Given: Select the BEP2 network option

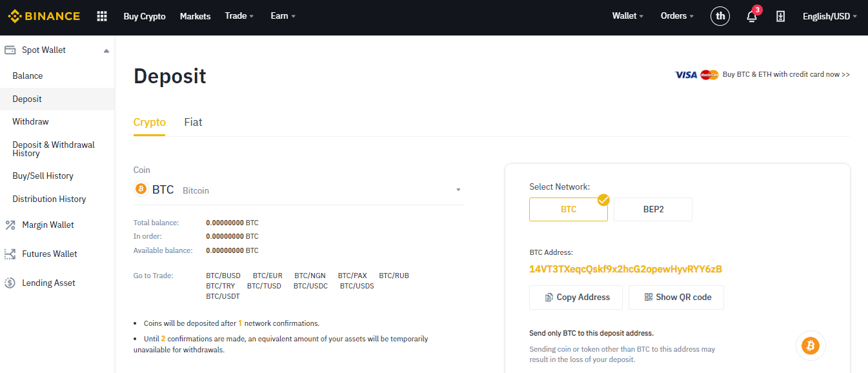Looking at the screenshot, I should tap(653, 209).
